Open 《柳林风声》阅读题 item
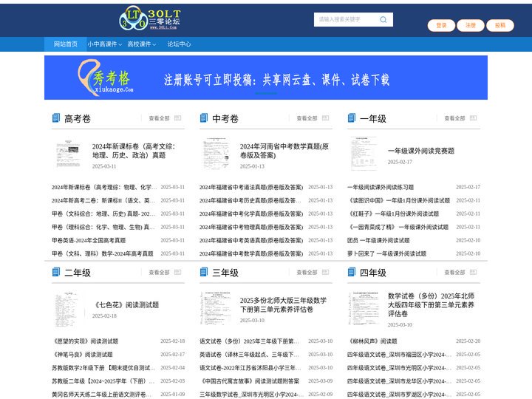Screen dimensions: 532x399 pyautogui.click(x=372, y=341)
